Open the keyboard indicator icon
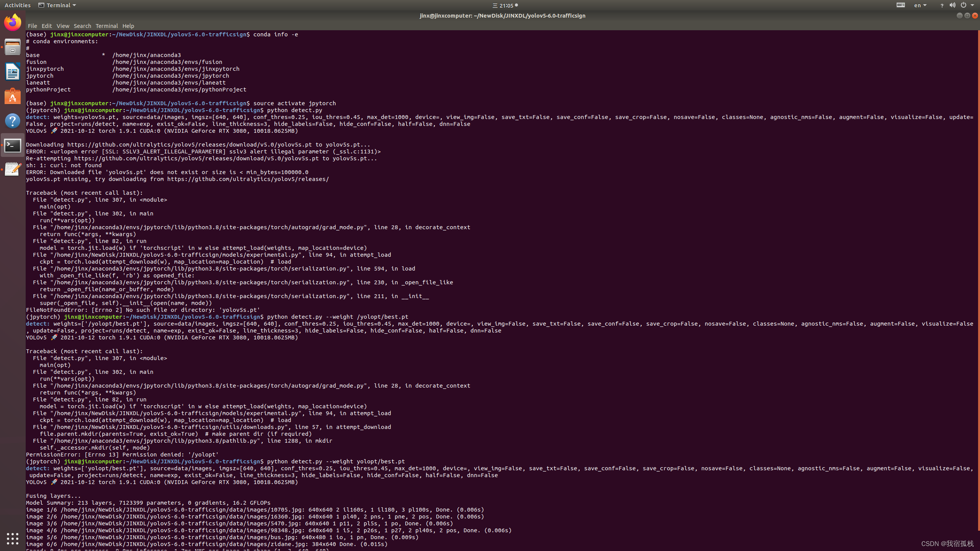The width and height of the screenshot is (980, 551). click(901, 5)
